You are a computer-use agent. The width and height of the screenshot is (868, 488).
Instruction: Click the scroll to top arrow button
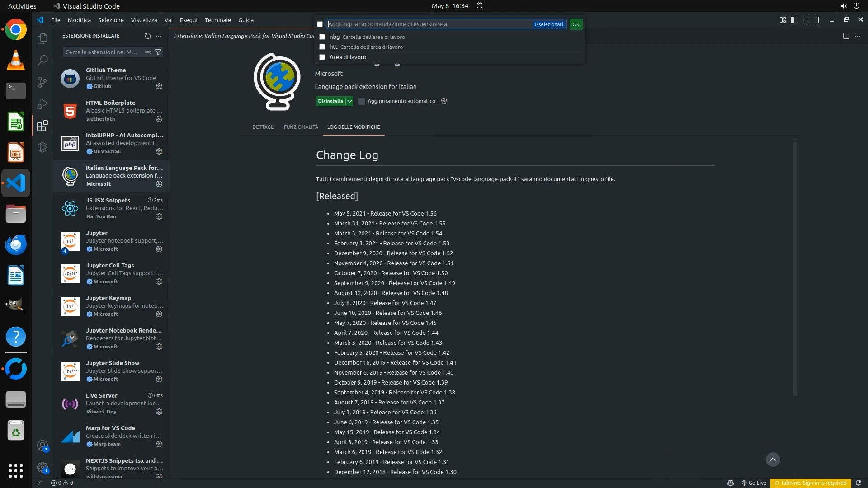773,460
